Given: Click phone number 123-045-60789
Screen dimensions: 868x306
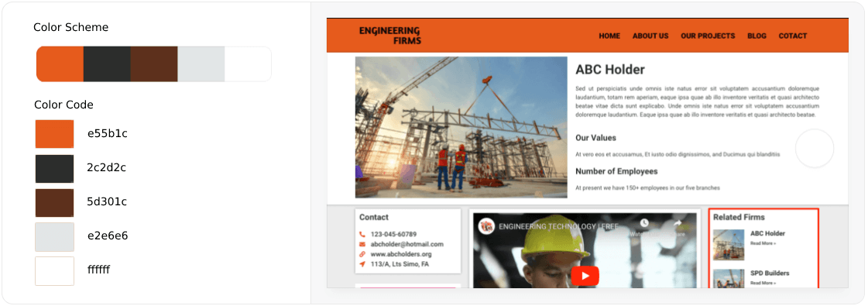Looking at the screenshot, I should click(393, 235).
